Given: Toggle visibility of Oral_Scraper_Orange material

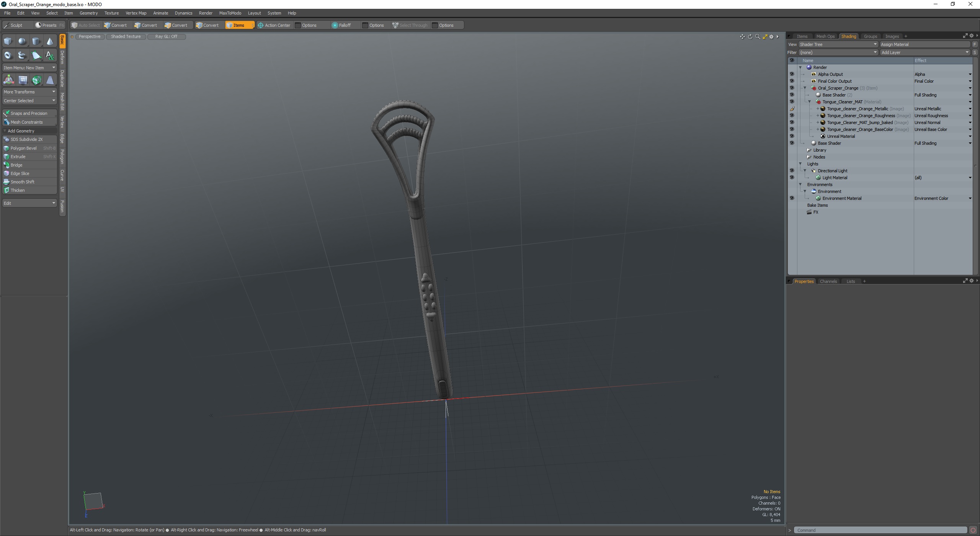Looking at the screenshot, I should [792, 88].
